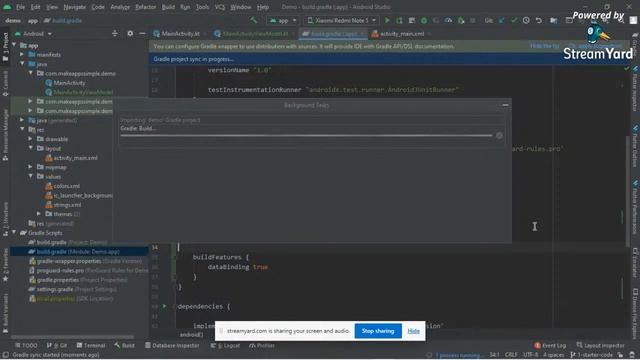Viewport: 640px width, 360px height.
Task: Open the Terminal tool window
Action: [x=91, y=345]
